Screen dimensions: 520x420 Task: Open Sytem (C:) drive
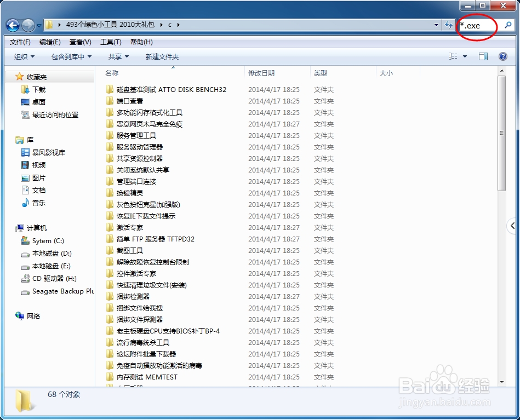[x=48, y=240]
